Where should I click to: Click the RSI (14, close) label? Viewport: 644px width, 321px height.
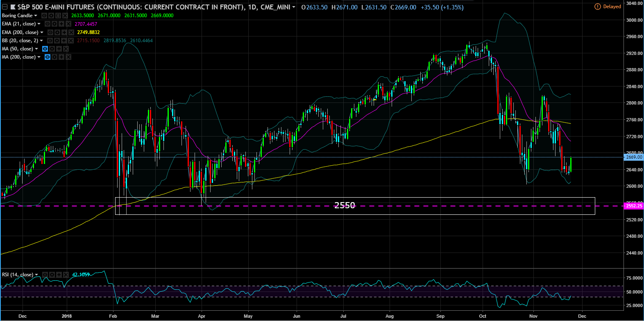pyautogui.click(x=17, y=275)
